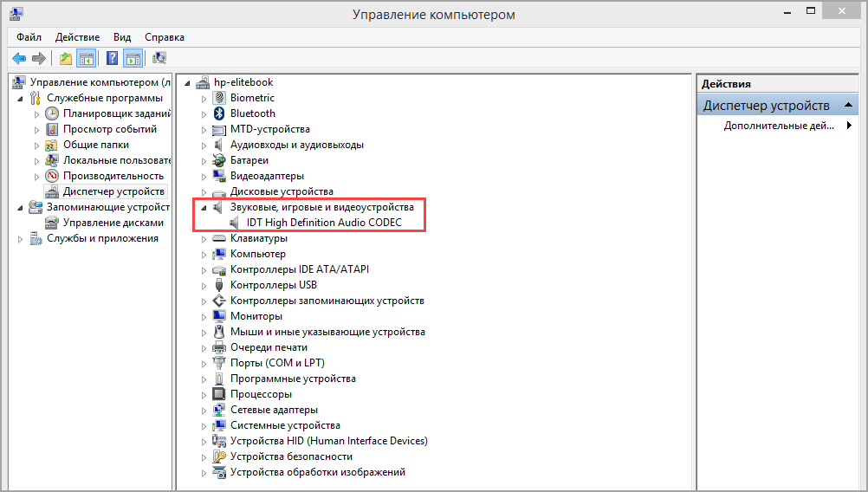Open the Справка menu
Screen dimensions: 868x492
coord(165,37)
